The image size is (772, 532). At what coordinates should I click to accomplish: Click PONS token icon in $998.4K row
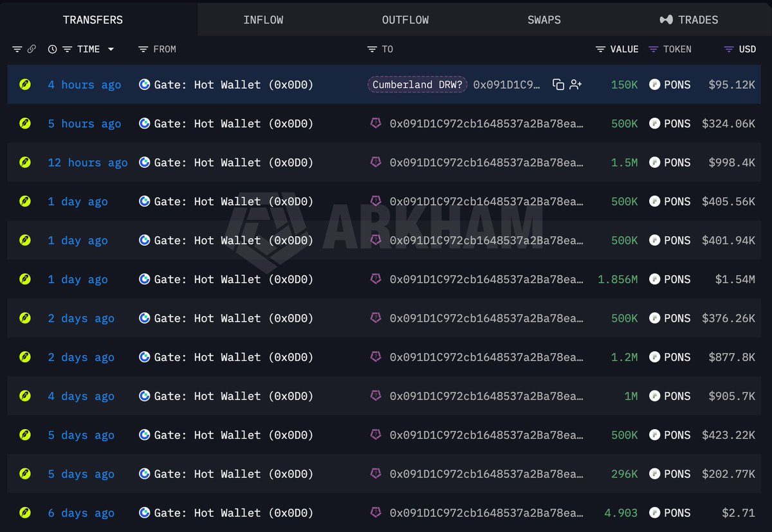654,163
